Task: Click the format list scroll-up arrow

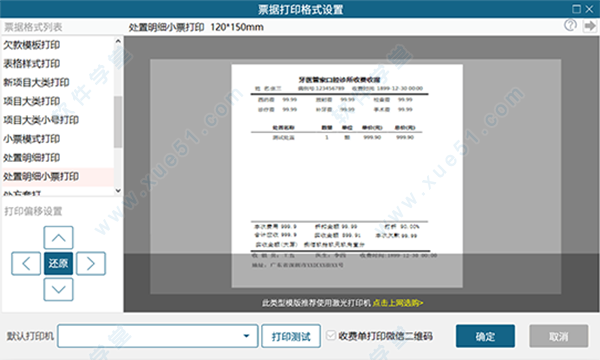Action: pos(118,41)
